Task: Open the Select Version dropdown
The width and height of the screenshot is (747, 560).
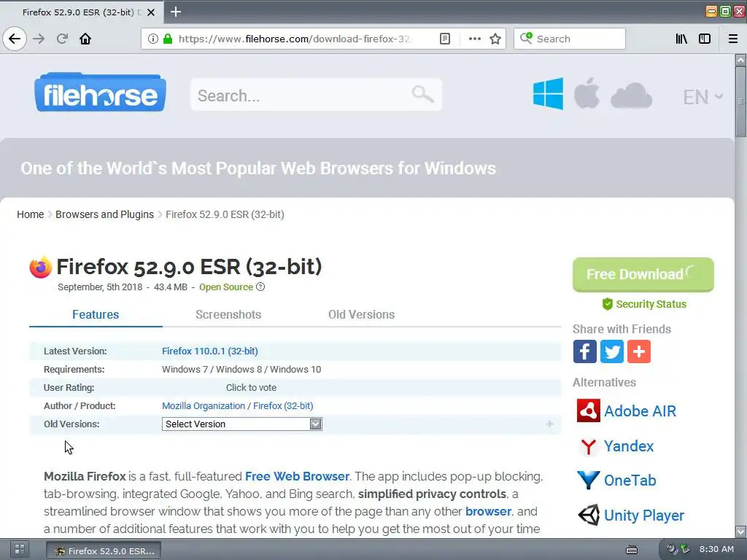Action: tap(242, 424)
